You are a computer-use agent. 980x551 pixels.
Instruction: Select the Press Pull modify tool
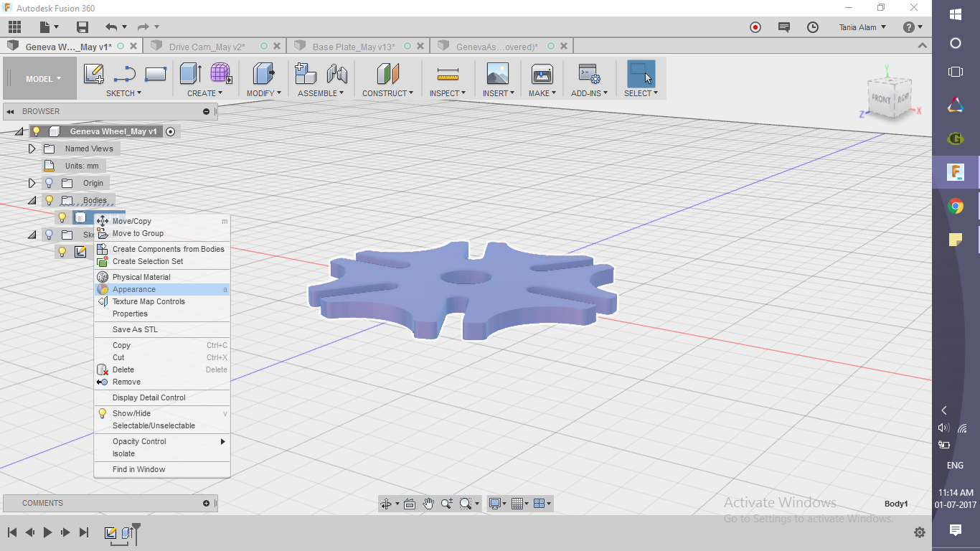pos(263,74)
